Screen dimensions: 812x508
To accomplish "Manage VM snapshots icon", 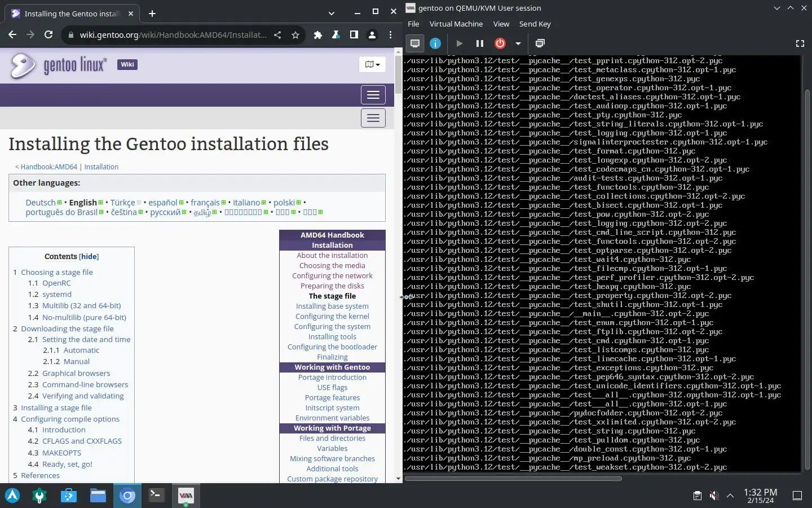I will click(x=540, y=43).
